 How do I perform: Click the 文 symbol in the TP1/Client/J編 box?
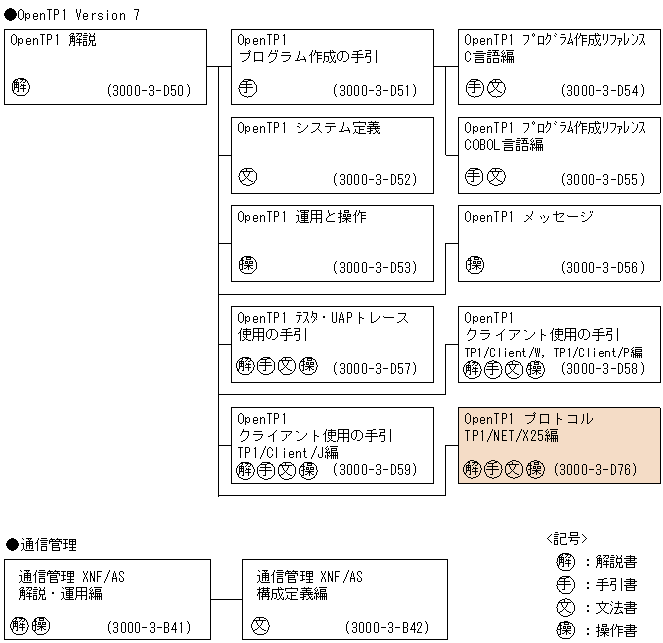pyautogui.click(x=287, y=470)
